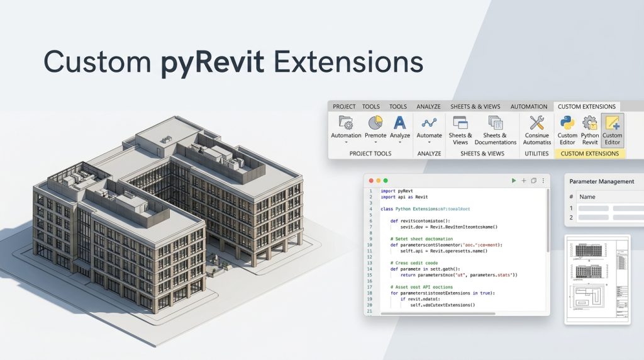The image size is (644, 360).
Task: Click the Premote pie chart icon
Action: coord(375,123)
